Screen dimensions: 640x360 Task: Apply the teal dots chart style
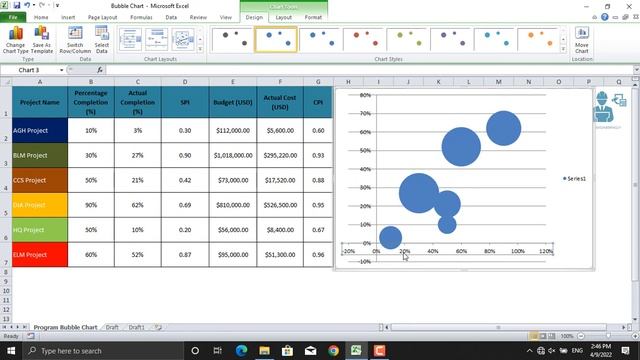pos(494,40)
